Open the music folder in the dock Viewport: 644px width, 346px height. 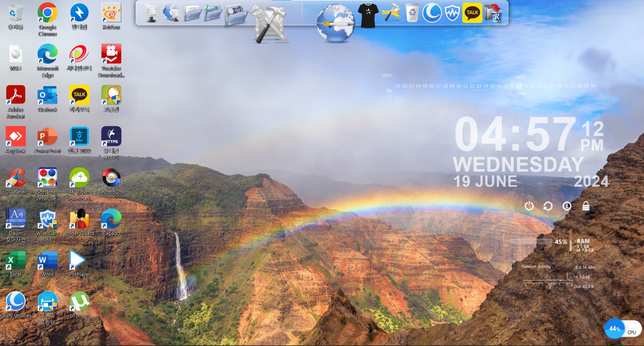coord(213,13)
